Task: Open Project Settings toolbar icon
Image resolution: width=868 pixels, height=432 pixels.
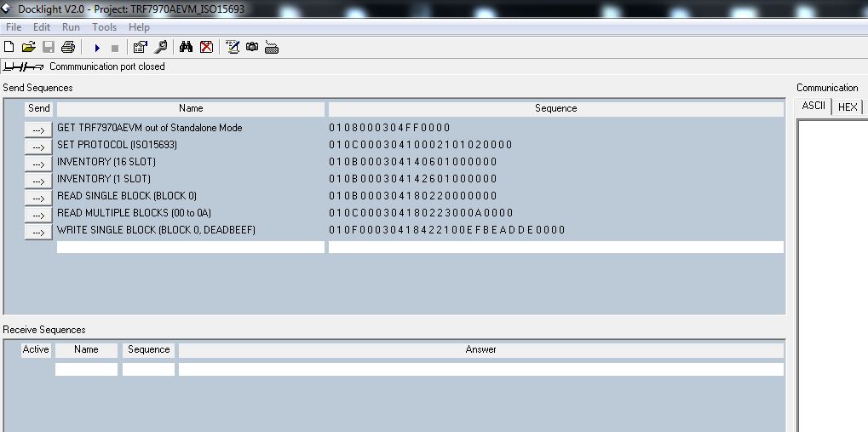Action: click(140, 48)
